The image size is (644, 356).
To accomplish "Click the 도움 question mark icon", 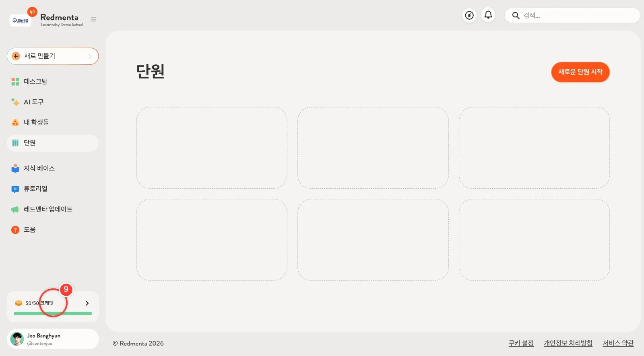I will click(x=15, y=230).
